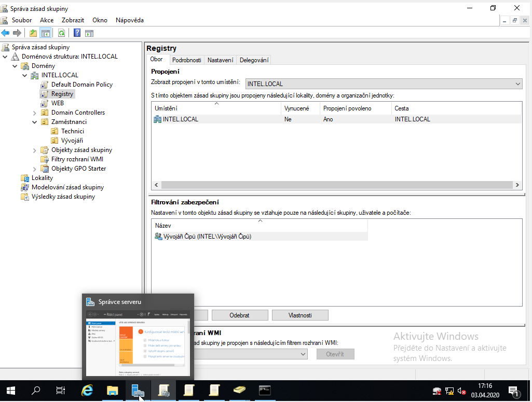Open the Akce menu

47,20
